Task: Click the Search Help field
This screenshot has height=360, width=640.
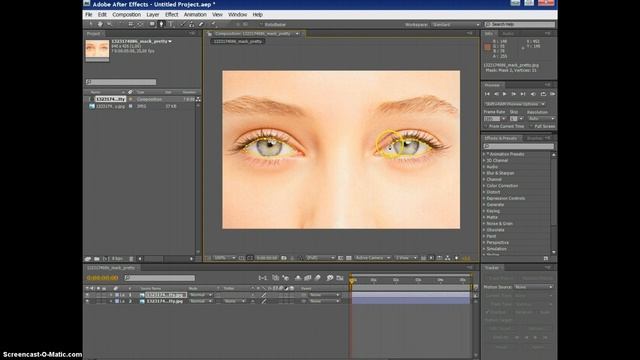Action: (520, 24)
